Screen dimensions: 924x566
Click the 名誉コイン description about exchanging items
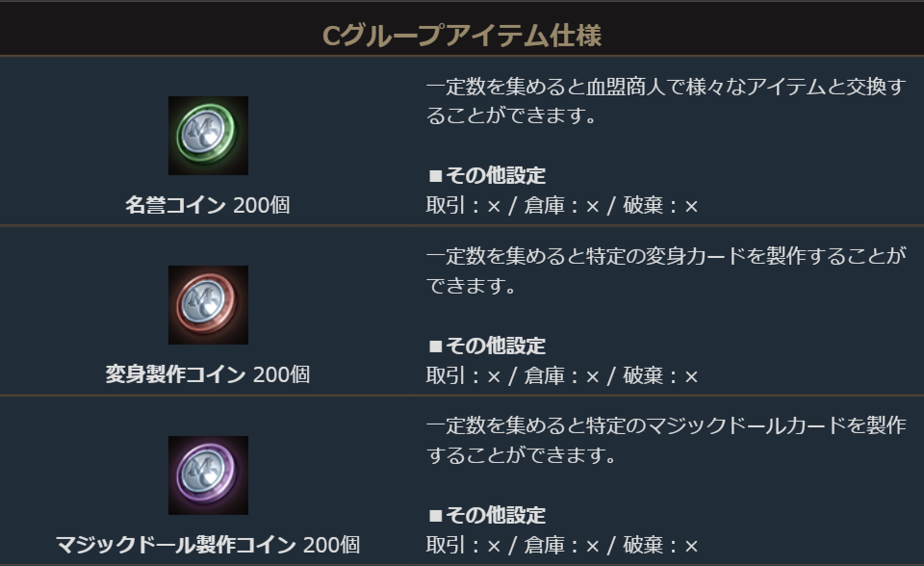pos(666,103)
